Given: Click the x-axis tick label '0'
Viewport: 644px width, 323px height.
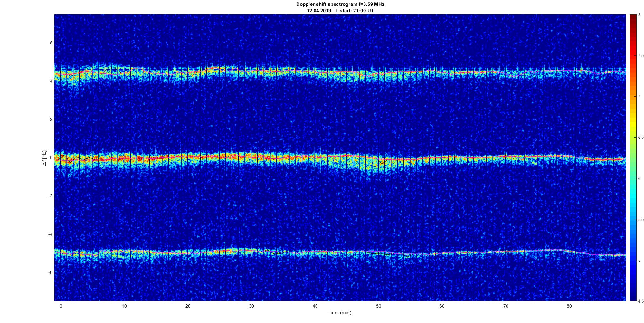Looking at the screenshot, I should tap(61, 306).
